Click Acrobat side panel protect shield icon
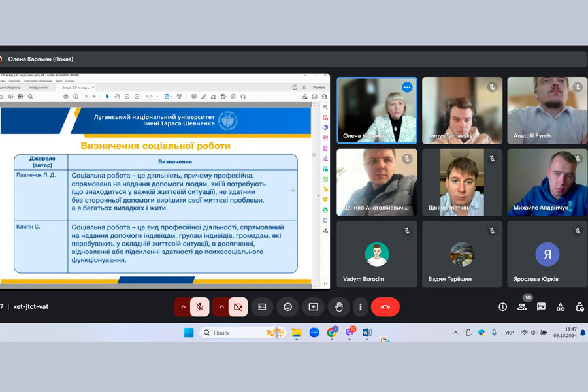The image size is (588, 392). (325, 220)
